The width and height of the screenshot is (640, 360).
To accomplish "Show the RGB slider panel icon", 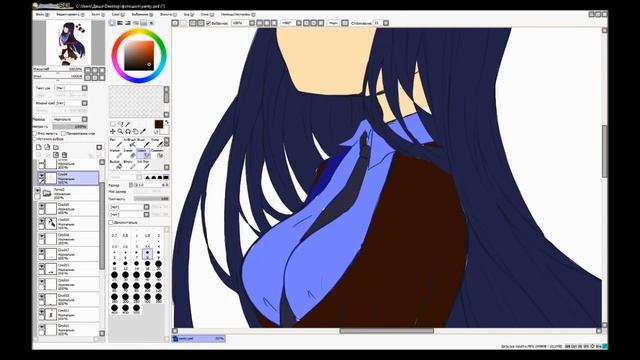I will coord(120,23).
